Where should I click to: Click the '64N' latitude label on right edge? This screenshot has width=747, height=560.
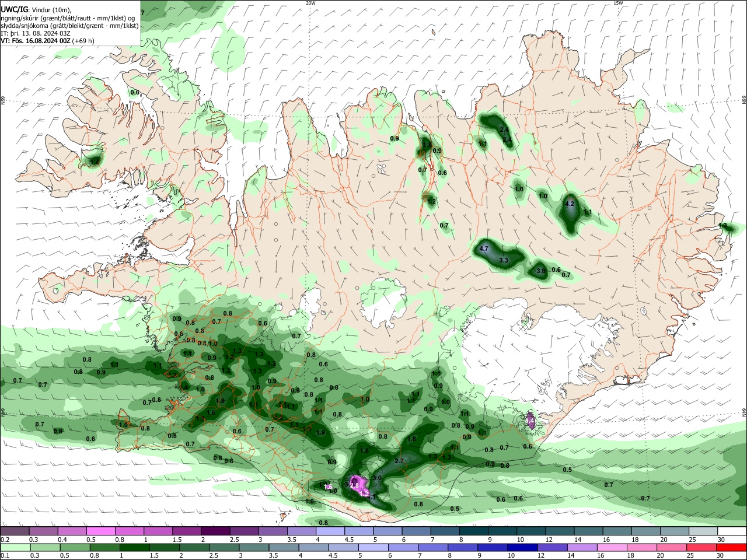click(744, 412)
